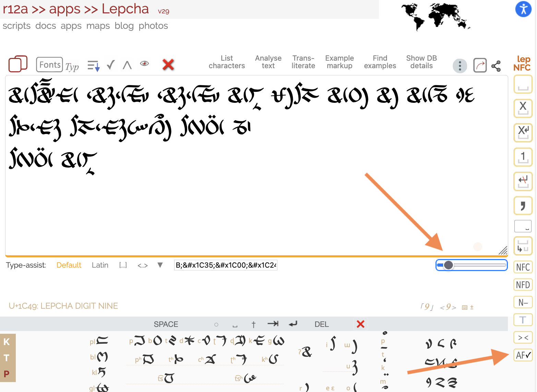Click the copy-to-clipboard overlapping squares icon
The width and height of the screenshot is (537, 392).
[18, 64]
